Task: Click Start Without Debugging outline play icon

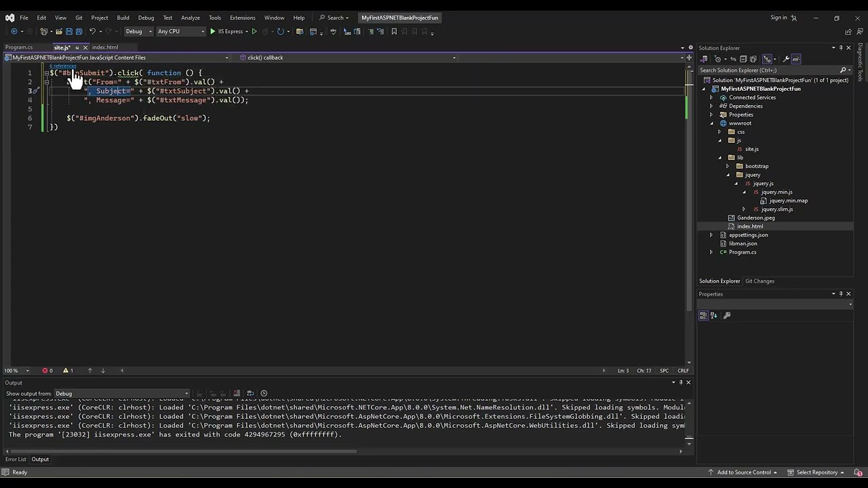Action: point(254,31)
